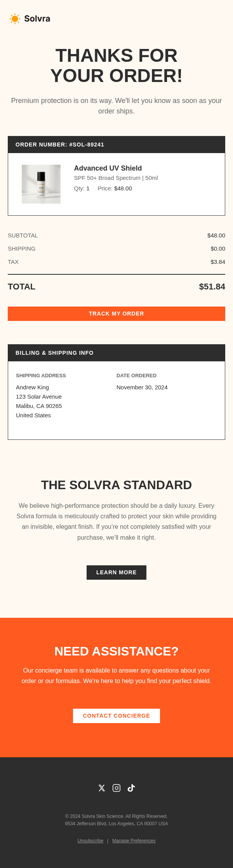
Task: Click the Solvra sun logo icon
Action: pos(15,19)
